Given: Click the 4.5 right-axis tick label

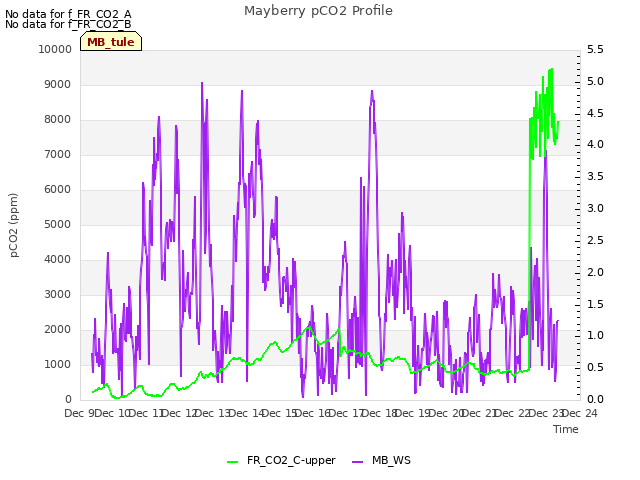Looking at the screenshot, I should [595, 113].
